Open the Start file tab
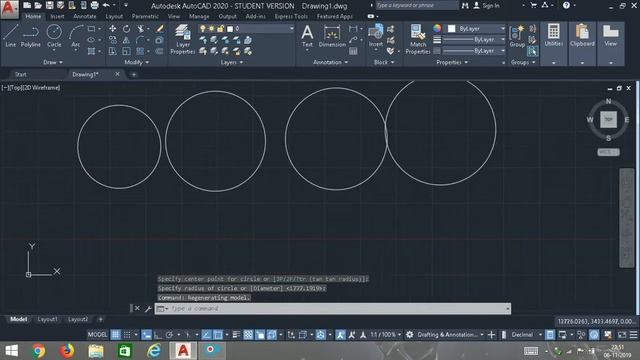This screenshot has width=640, height=360. (x=20, y=74)
